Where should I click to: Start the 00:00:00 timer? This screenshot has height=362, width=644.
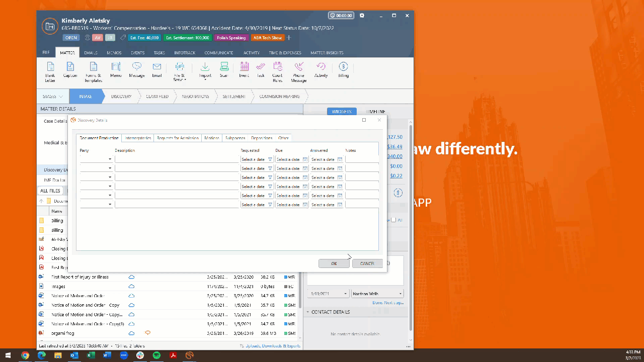pos(341,16)
